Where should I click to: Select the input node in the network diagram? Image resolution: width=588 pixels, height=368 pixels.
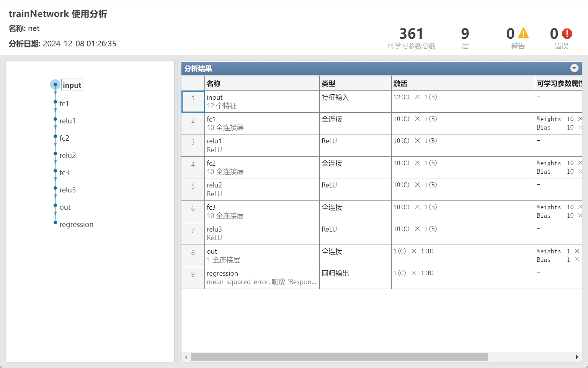[x=72, y=85]
